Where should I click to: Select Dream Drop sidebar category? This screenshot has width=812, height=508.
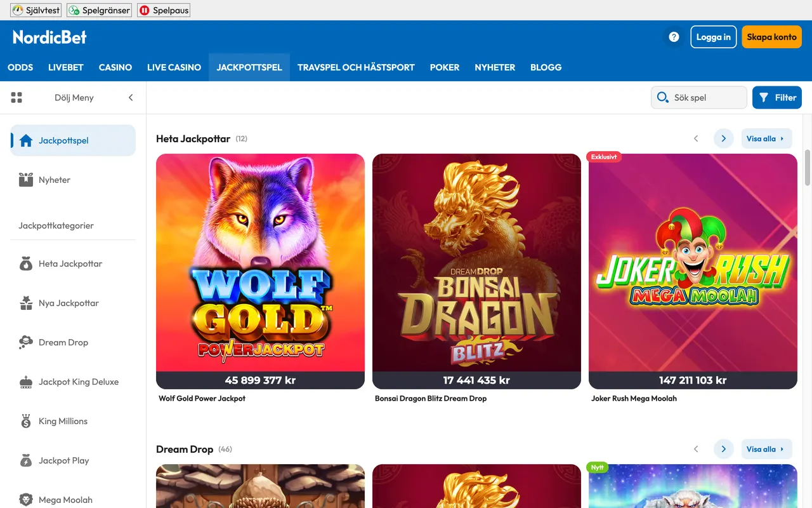(73, 342)
